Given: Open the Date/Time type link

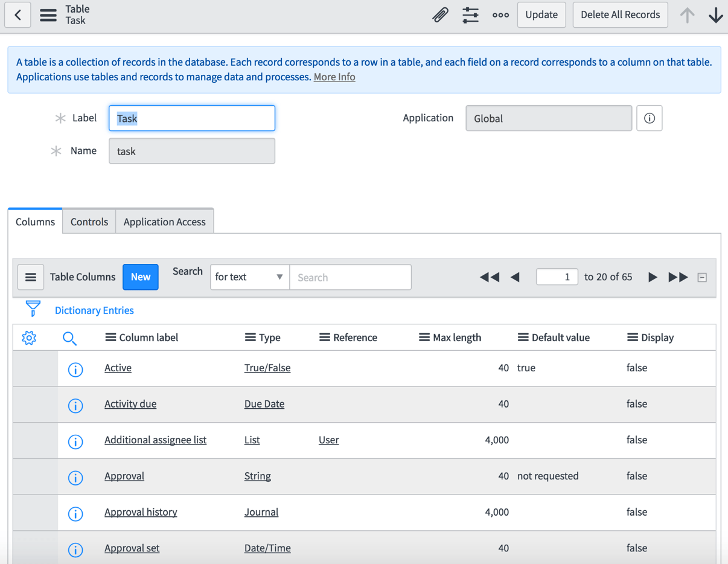Looking at the screenshot, I should (x=267, y=548).
